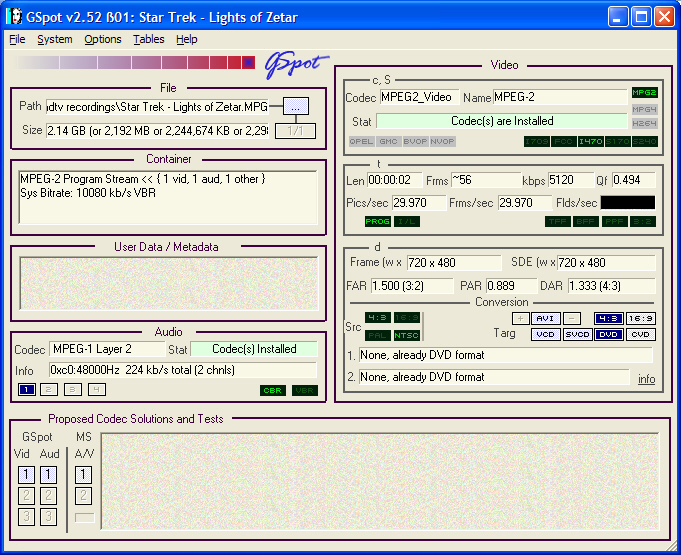Click the Src PAL indicator
681x555 pixels.
click(x=378, y=335)
